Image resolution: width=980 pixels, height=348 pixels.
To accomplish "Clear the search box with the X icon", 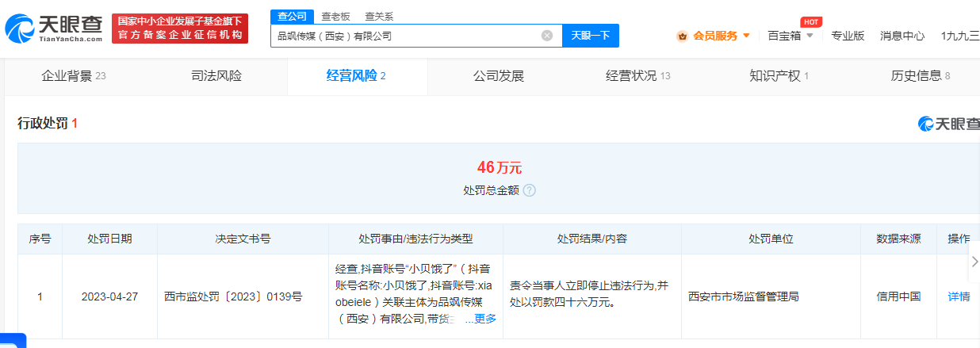I will pos(547,36).
